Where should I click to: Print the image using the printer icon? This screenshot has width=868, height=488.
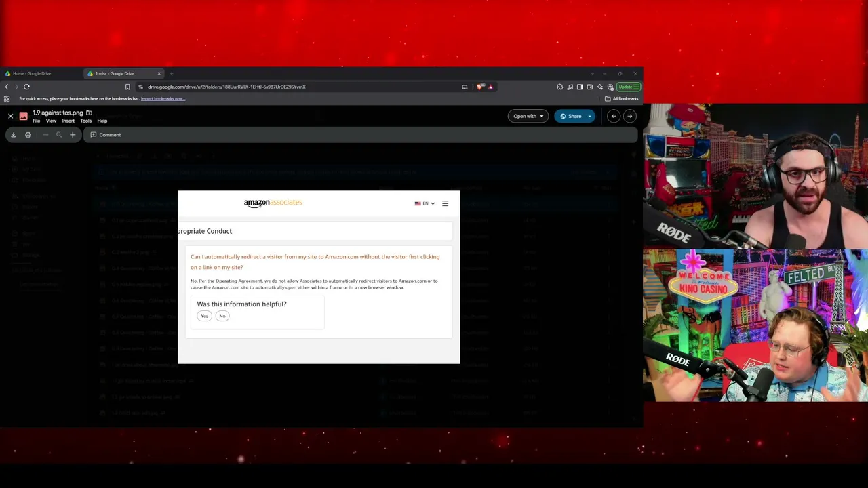28,135
